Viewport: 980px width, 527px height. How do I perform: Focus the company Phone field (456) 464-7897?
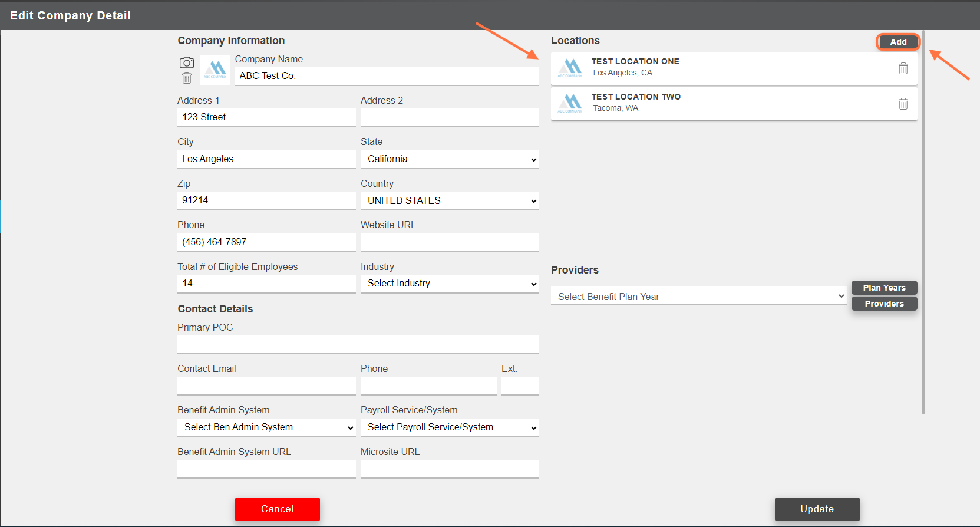266,242
